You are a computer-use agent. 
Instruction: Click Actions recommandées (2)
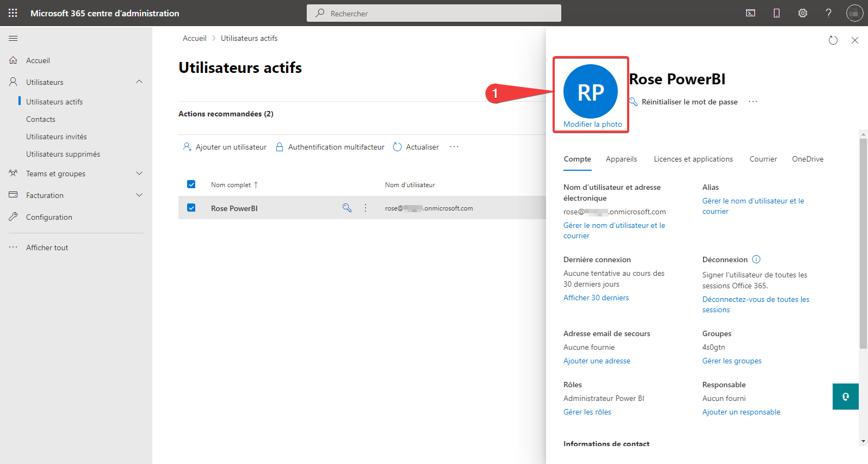[226, 114]
